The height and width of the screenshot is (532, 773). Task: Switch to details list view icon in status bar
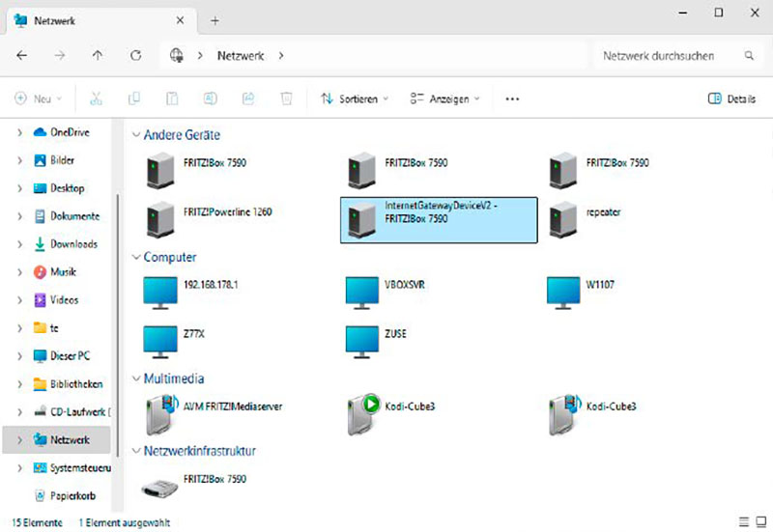coord(744,521)
